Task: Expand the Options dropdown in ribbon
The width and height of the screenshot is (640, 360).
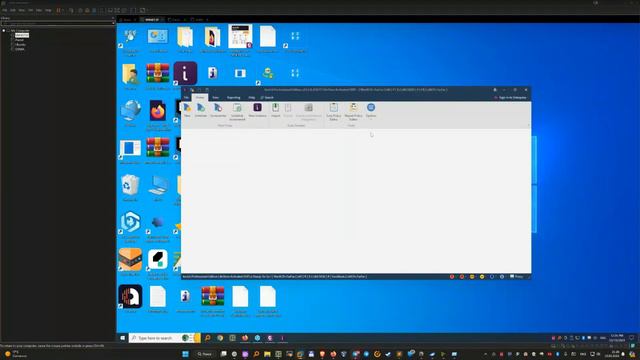Action: pos(371,111)
